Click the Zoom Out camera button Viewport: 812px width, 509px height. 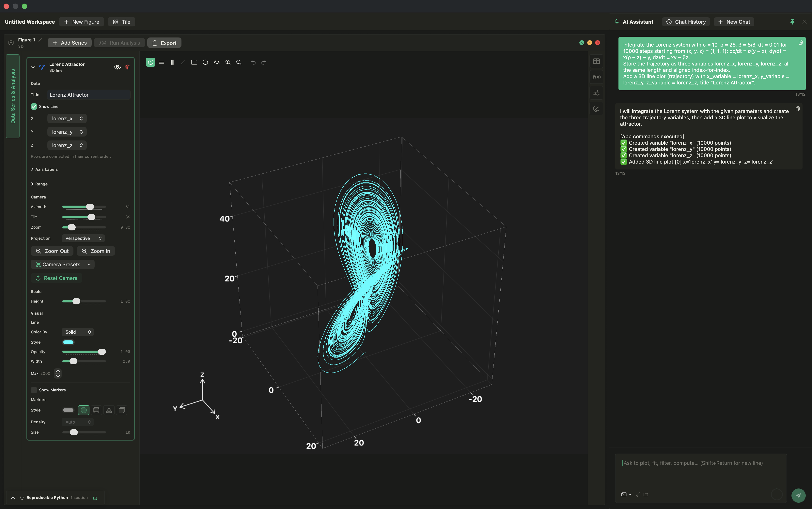pos(52,251)
